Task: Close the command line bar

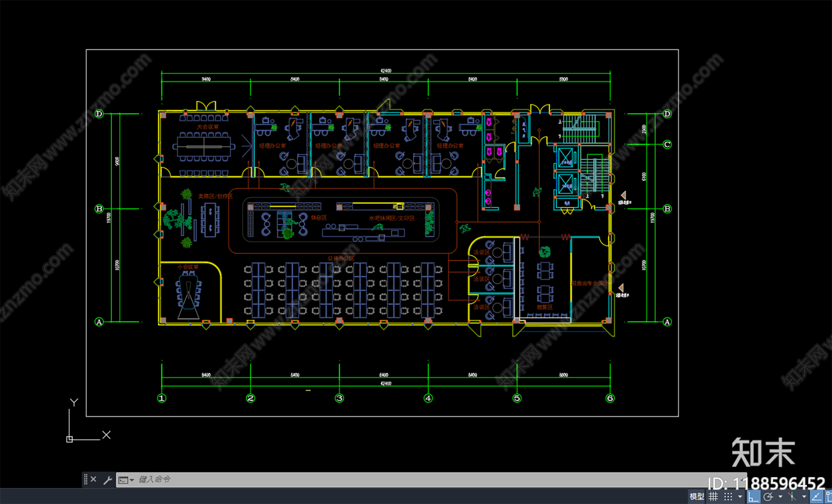Action: click(x=94, y=479)
